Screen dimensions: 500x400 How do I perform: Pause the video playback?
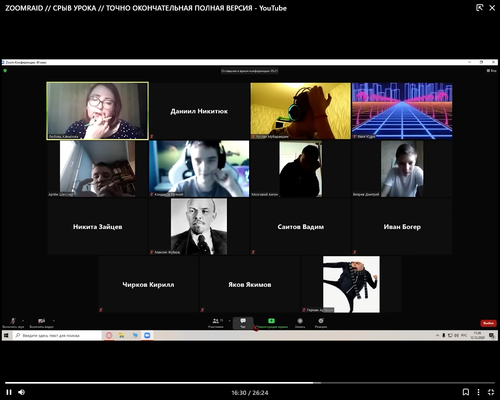pos(9,392)
